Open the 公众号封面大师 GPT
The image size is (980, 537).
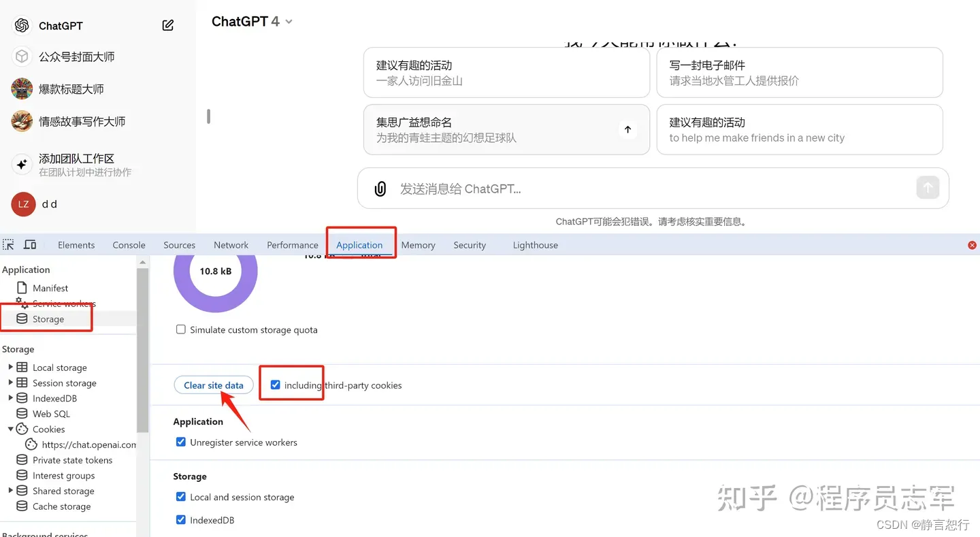coord(76,56)
